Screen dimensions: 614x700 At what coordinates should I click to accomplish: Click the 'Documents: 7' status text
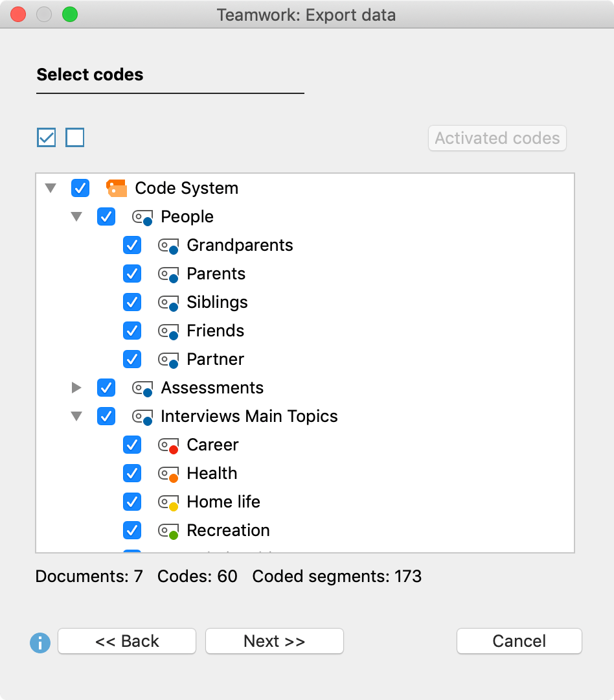point(89,576)
